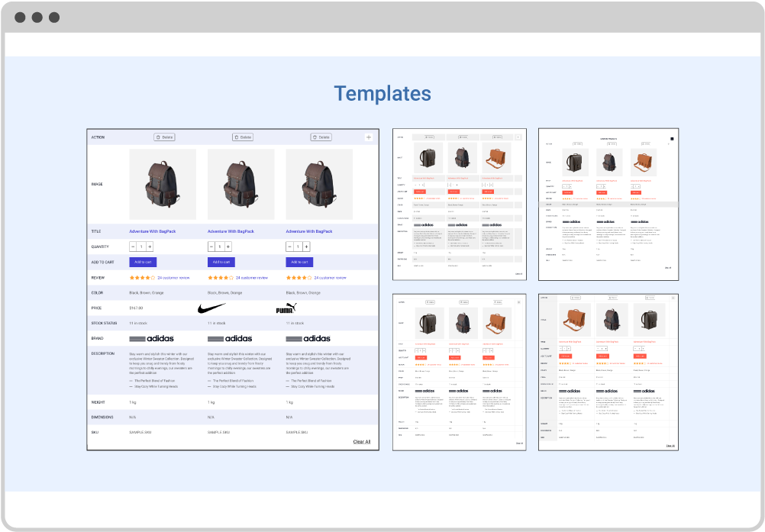Open the first column's Adventure With BagPack title

(x=152, y=231)
